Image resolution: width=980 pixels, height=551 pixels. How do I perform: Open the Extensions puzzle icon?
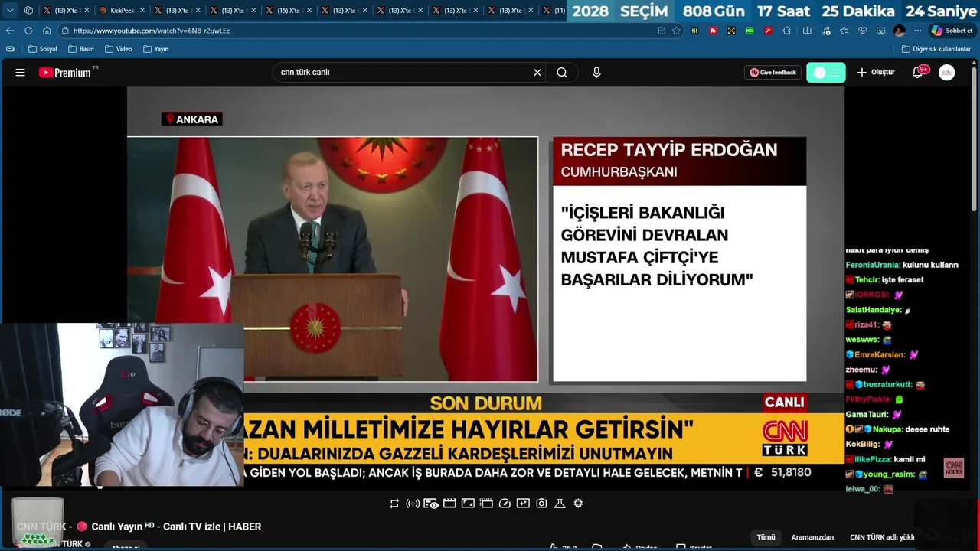pyautogui.click(x=786, y=31)
